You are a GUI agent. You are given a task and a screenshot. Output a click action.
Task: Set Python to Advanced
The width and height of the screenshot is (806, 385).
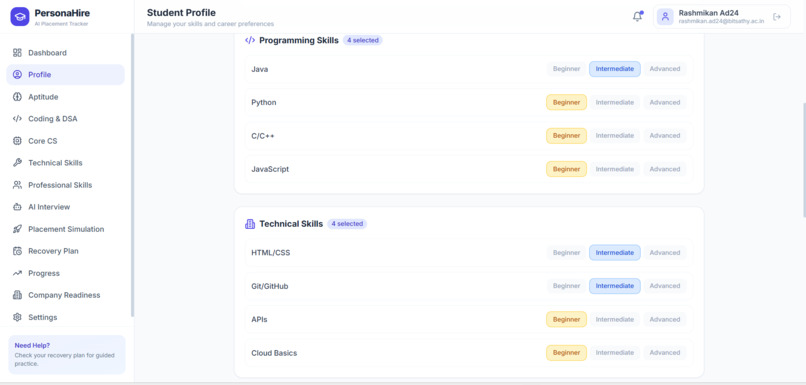click(x=665, y=102)
